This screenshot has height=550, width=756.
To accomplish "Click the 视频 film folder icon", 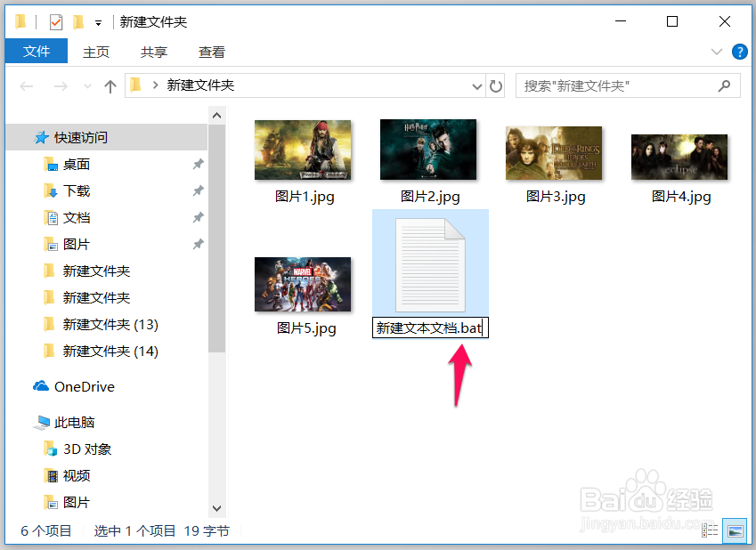I will (x=51, y=476).
